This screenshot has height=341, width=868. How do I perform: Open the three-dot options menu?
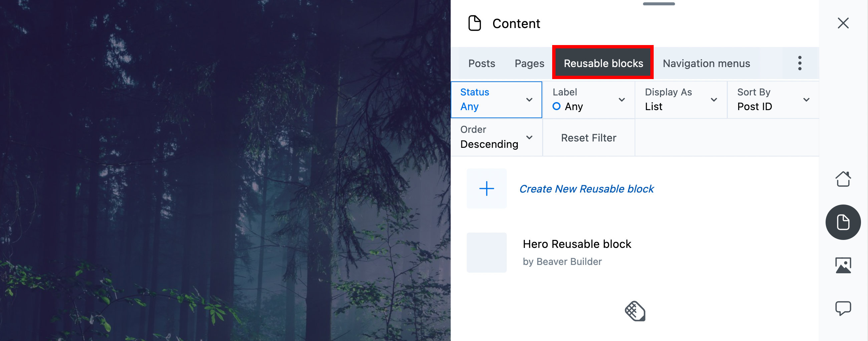[800, 63]
